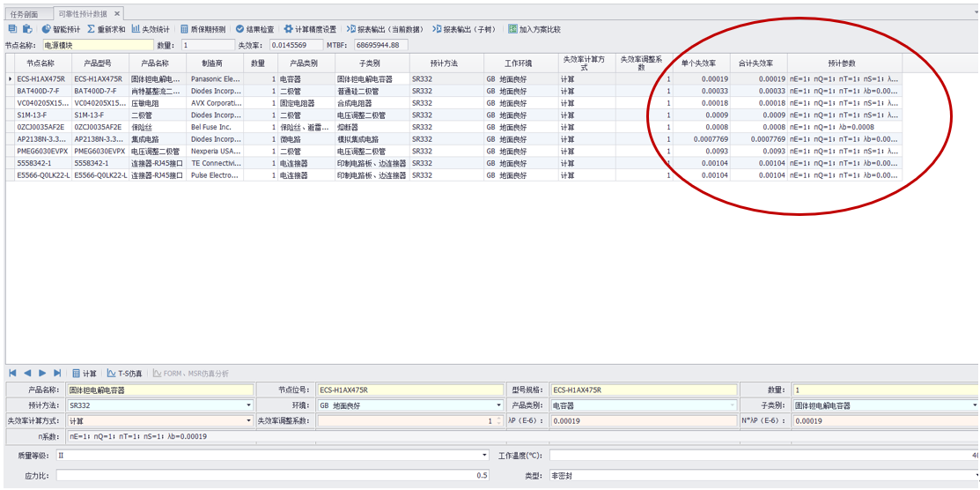Click the λP（E-6） field
The height and width of the screenshot is (490, 980).
645,420
